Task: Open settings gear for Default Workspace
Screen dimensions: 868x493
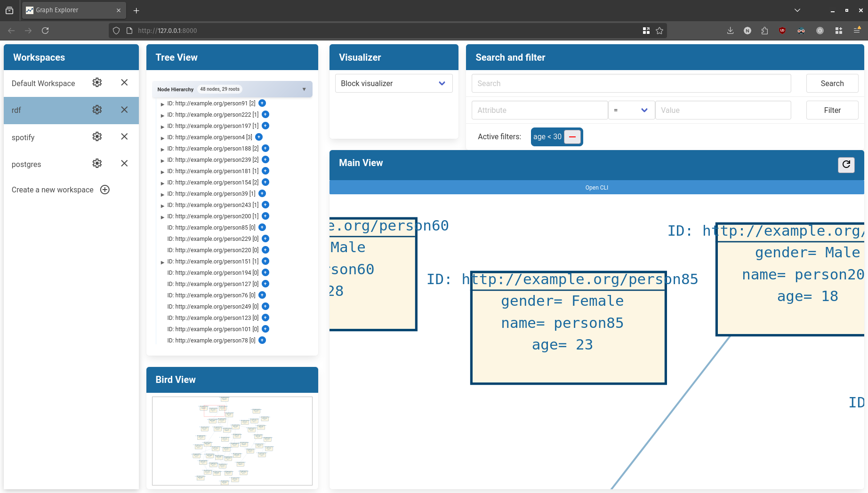Action: [97, 82]
